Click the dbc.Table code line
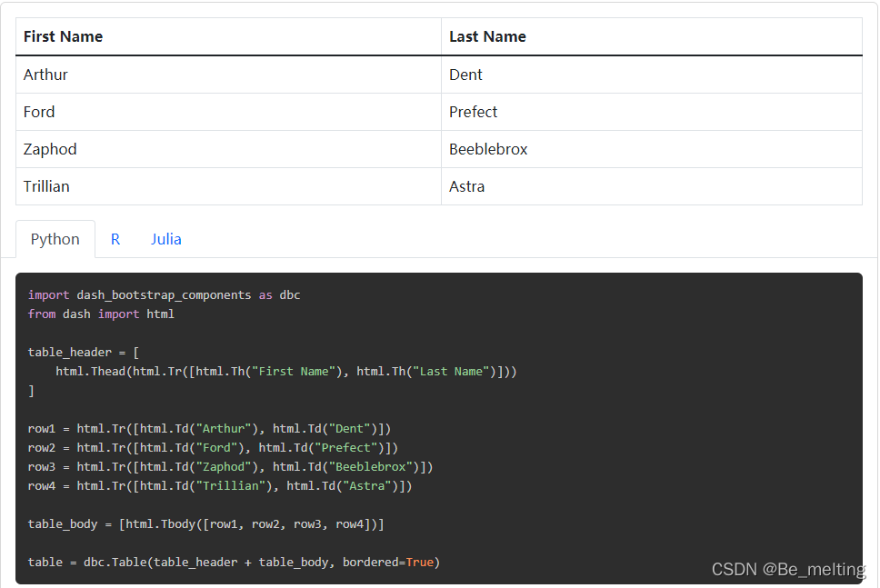The image size is (880, 588). click(x=234, y=563)
